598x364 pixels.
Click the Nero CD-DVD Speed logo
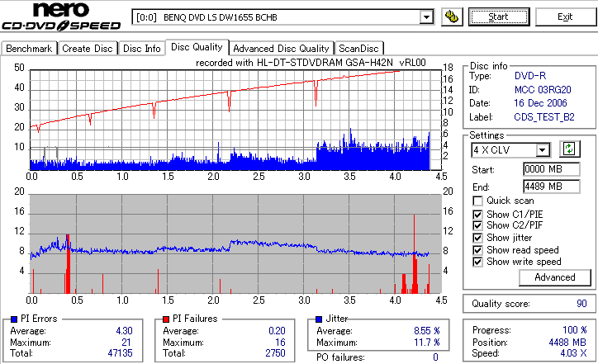pos(61,17)
